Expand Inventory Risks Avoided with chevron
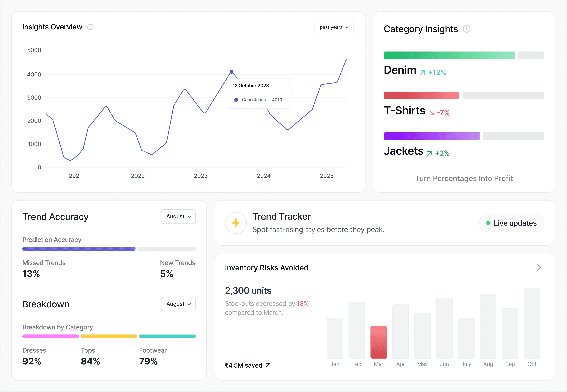567x392 pixels. 539,267
